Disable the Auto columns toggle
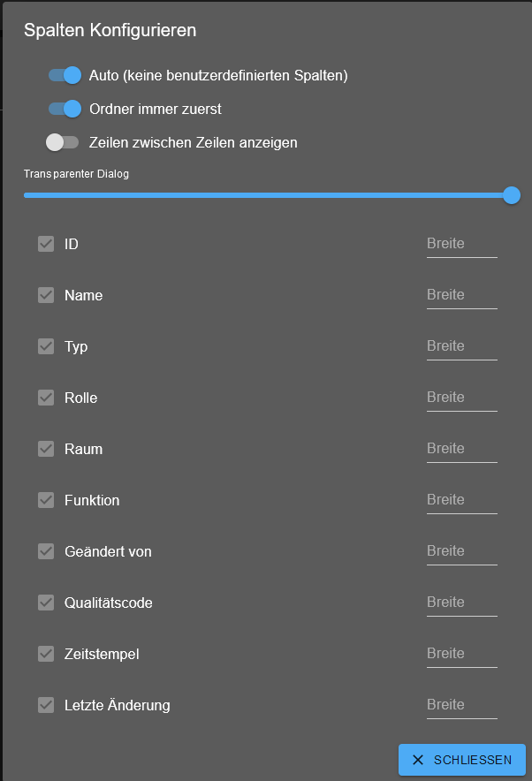This screenshot has width=532, height=781. click(x=64, y=75)
